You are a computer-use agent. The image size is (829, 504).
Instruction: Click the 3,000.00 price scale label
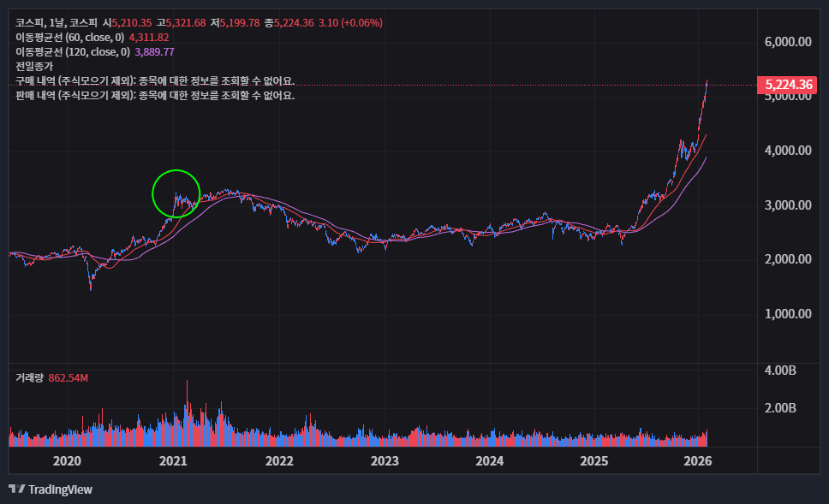[787, 205]
